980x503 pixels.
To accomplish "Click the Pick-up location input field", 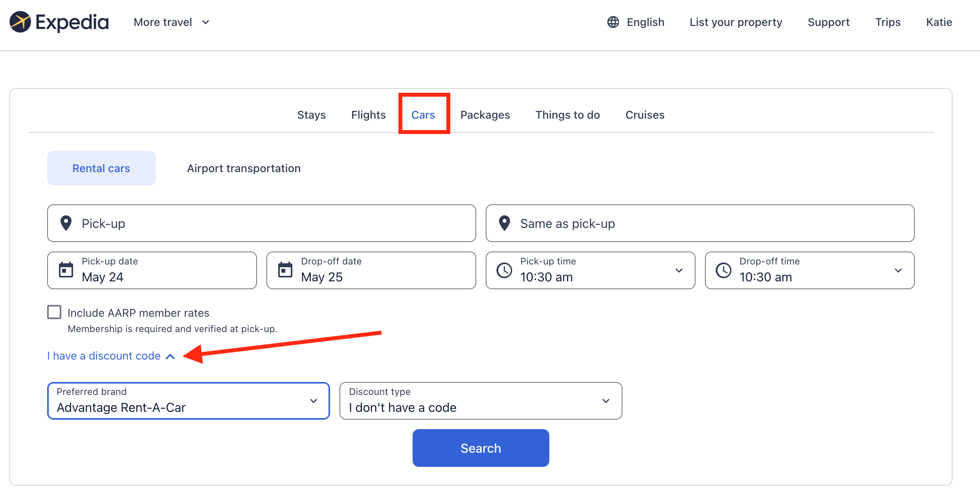I will [259, 223].
